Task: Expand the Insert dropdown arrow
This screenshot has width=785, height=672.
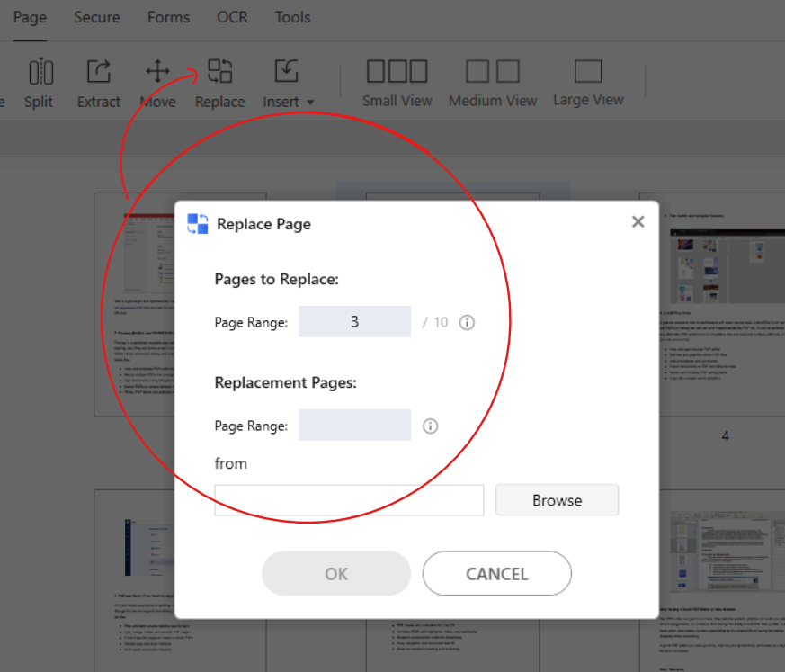Action: (308, 102)
